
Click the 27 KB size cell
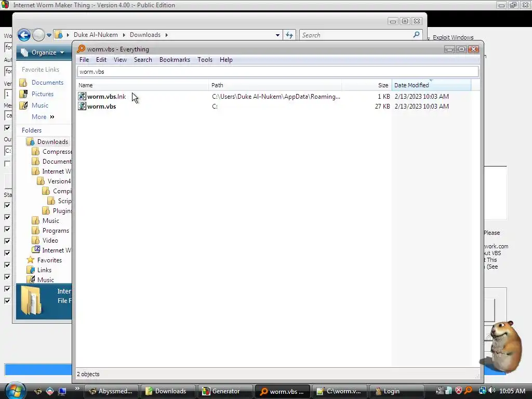pos(382,106)
